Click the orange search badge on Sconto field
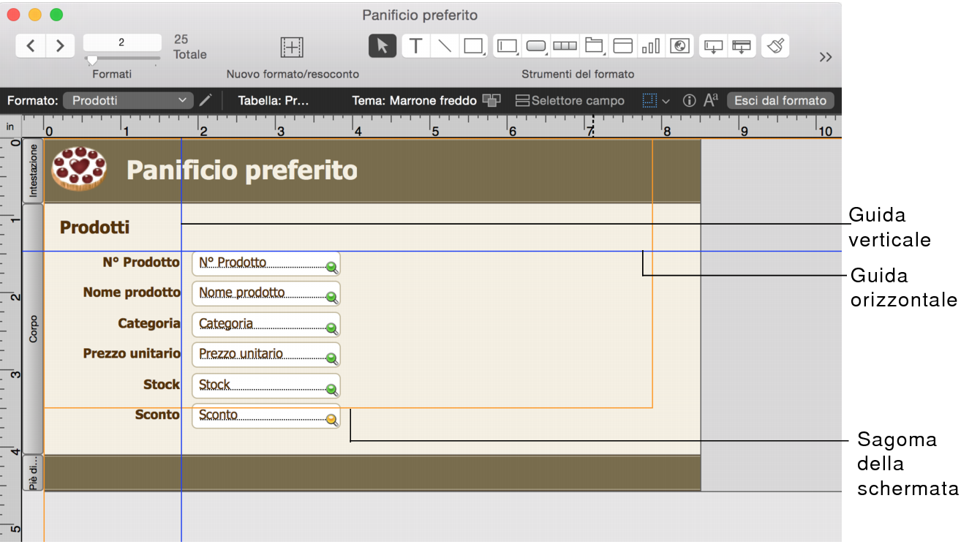Image resolution: width=980 pixels, height=558 pixels. (x=332, y=420)
